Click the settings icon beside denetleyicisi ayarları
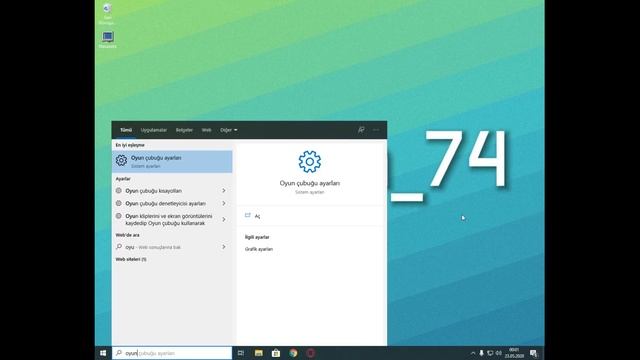 119,203
